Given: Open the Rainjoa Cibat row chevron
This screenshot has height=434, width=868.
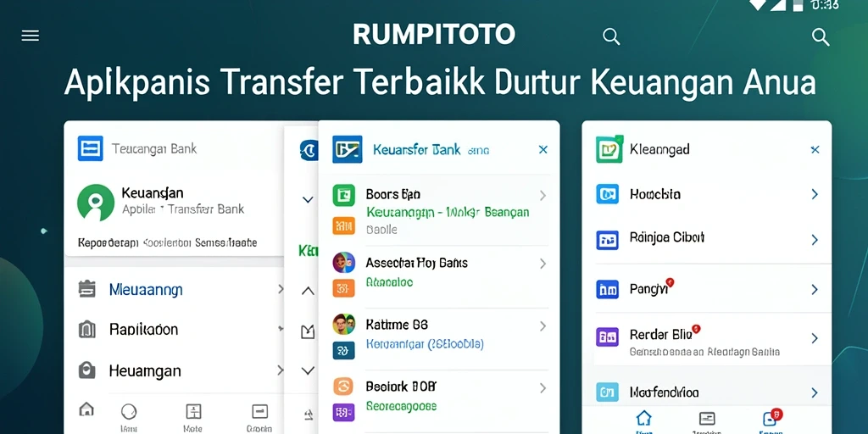Looking at the screenshot, I should (x=815, y=240).
